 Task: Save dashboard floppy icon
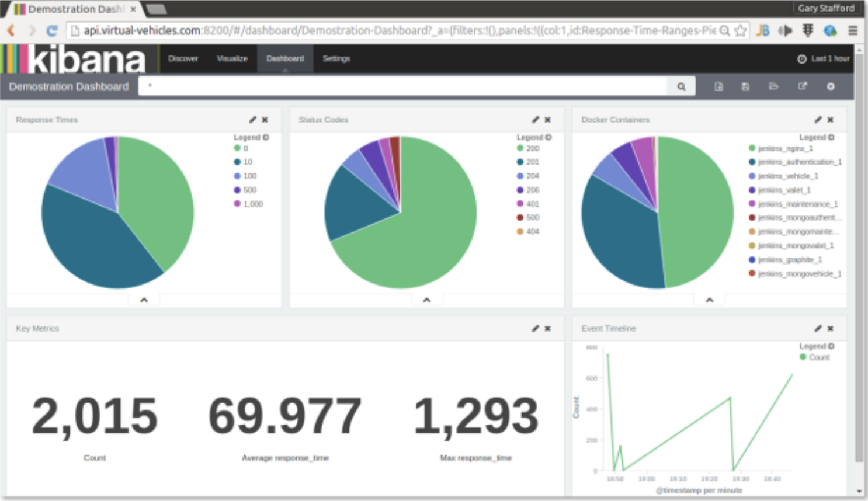(x=745, y=86)
